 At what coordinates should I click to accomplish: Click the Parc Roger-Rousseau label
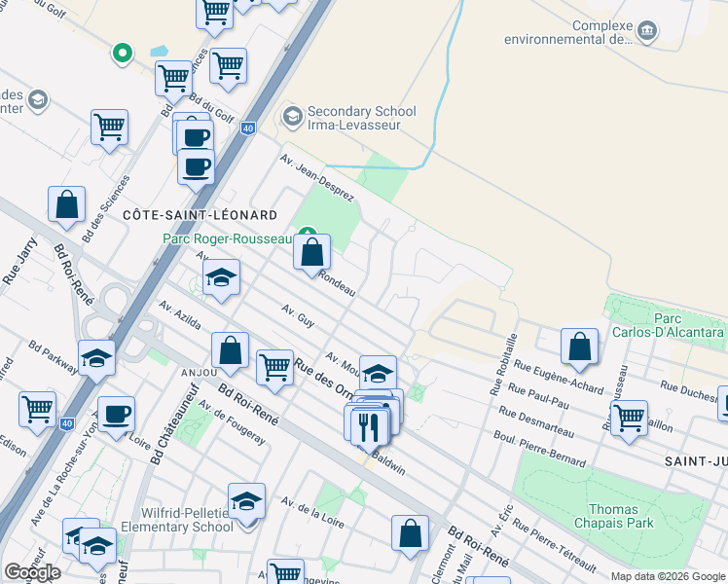[x=228, y=239]
